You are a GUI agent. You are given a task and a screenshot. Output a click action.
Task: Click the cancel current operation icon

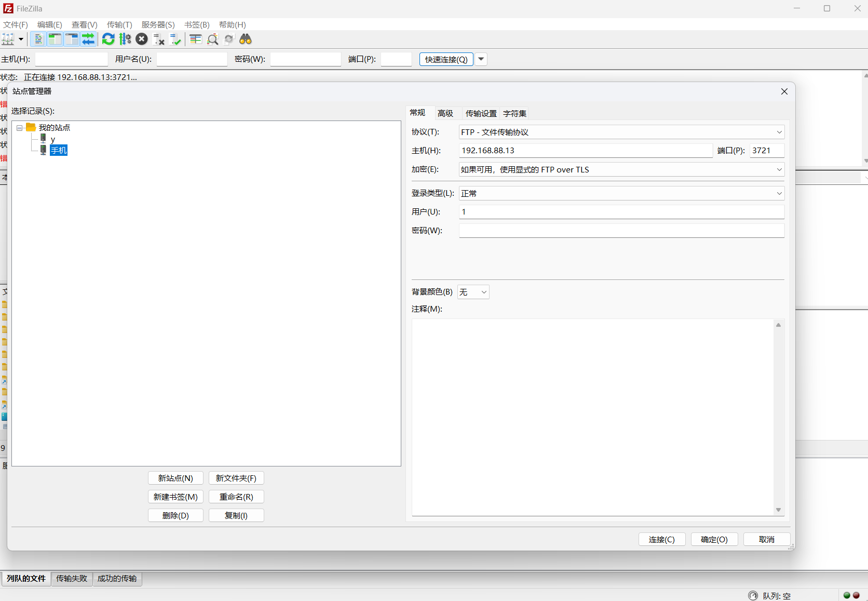(142, 39)
